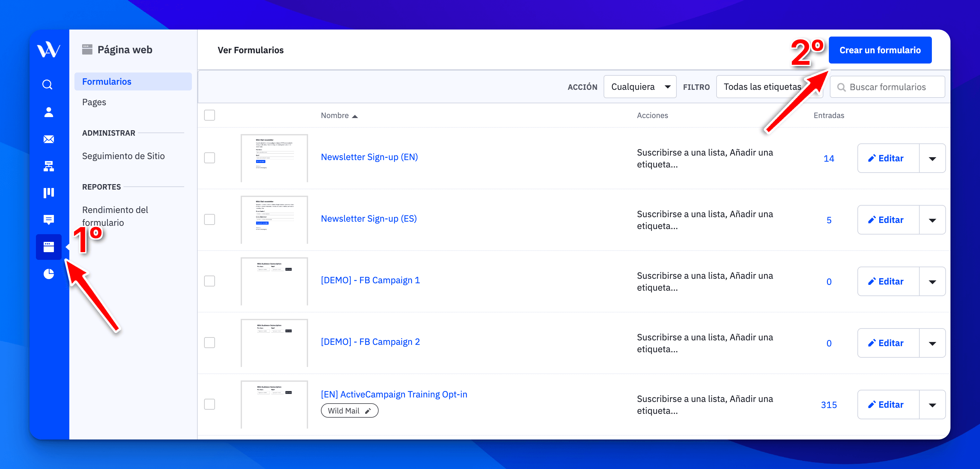The height and width of the screenshot is (469, 980).
Task: Click the [DEMO] - FB Campaign 1 thumbnail
Action: click(x=274, y=281)
